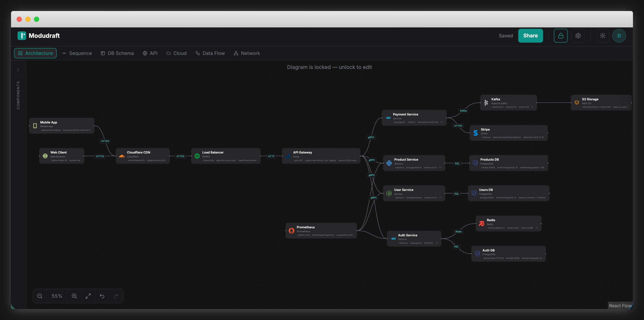Click the Stripe S logo icon
The width and height of the screenshot is (644, 320).
pyautogui.click(x=475, y=133)
